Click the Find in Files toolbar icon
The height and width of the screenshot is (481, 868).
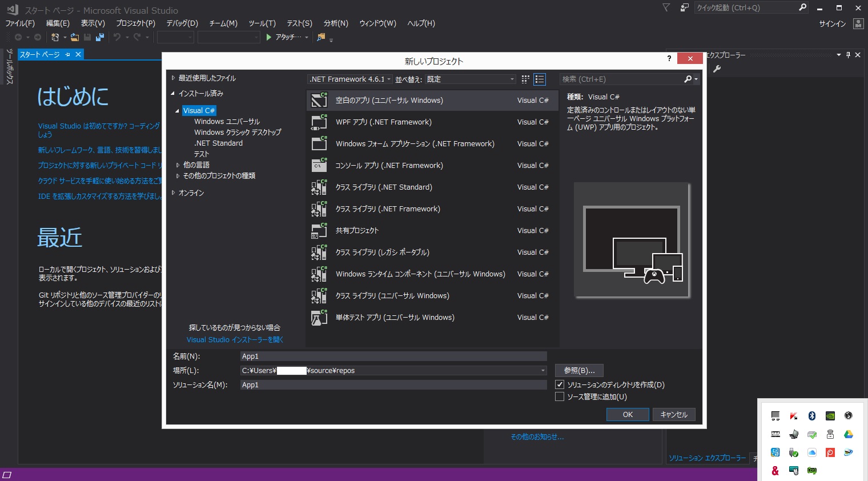(321, 37)
